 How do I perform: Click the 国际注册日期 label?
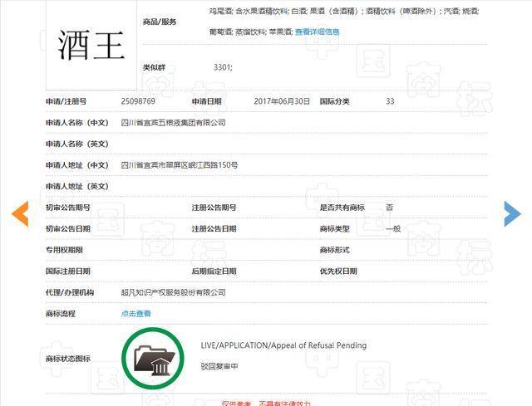pyautogui.click(x=68, y=271)
